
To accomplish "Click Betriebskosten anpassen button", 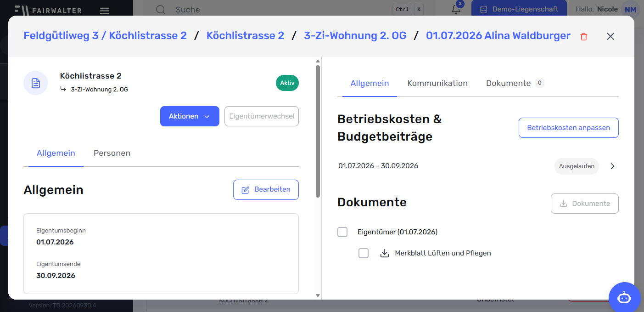I will [x=569, y=128].
